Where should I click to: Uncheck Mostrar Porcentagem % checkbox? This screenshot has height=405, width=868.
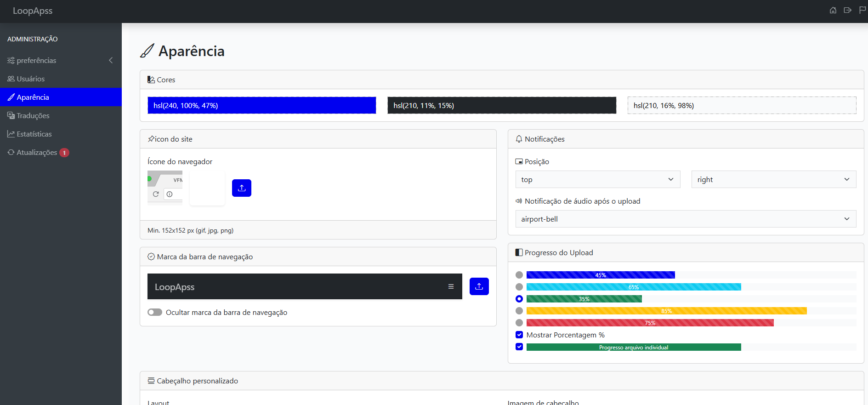click(x=519, y=335)
